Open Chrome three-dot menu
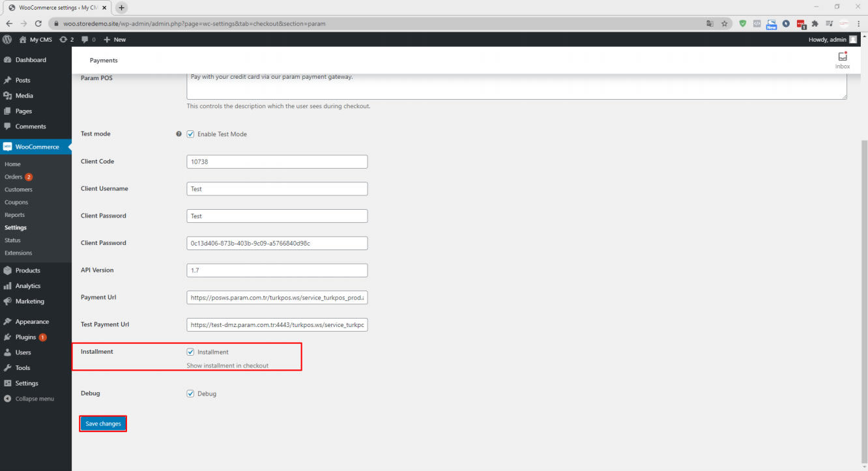 click(x=859, y=23)
